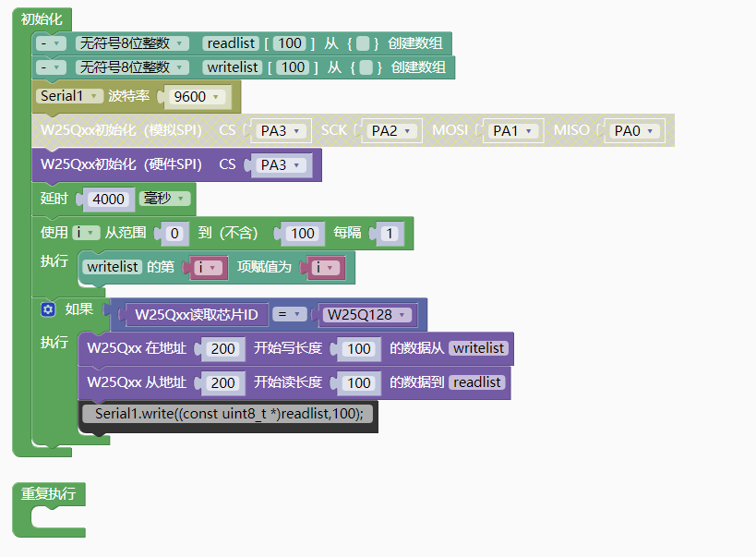The height and width of the screenshot is (557, 756).
Task: Select the 重复执行 loop block
Action: pos(48,494)
